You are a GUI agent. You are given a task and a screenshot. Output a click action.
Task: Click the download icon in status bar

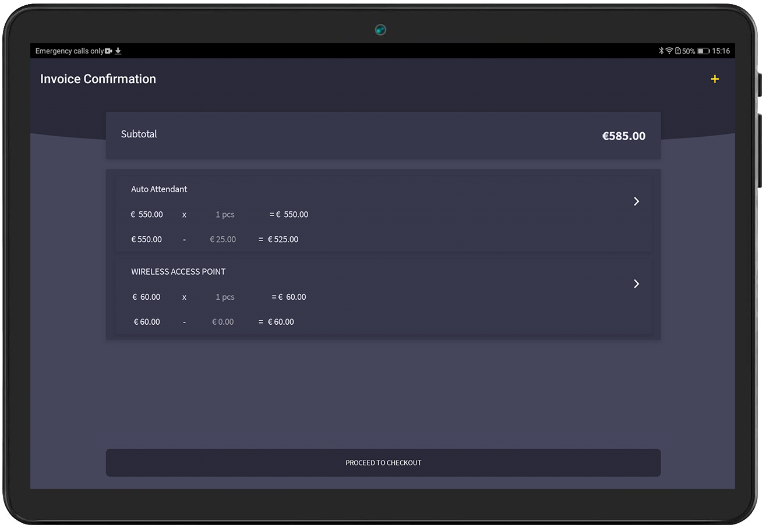tap(118, 51)
